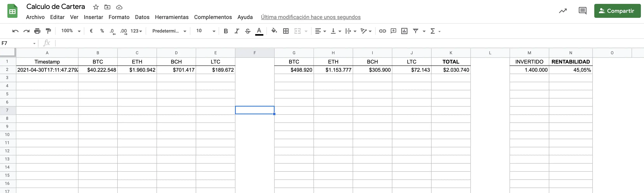Click the name box showing F7
Screen dimensions: 644x193
click(x=16, y=43)
